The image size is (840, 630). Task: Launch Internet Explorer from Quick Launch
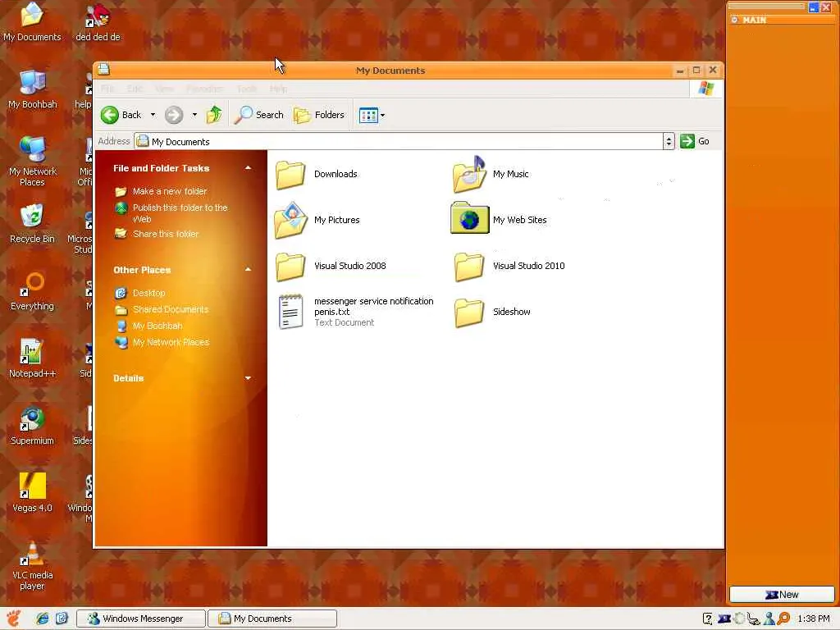point(43,619)
